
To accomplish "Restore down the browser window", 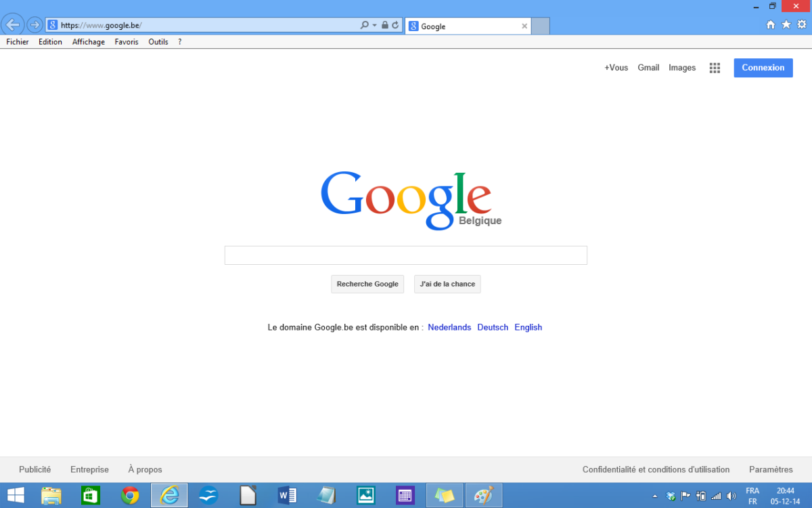I will click(772, 5).
